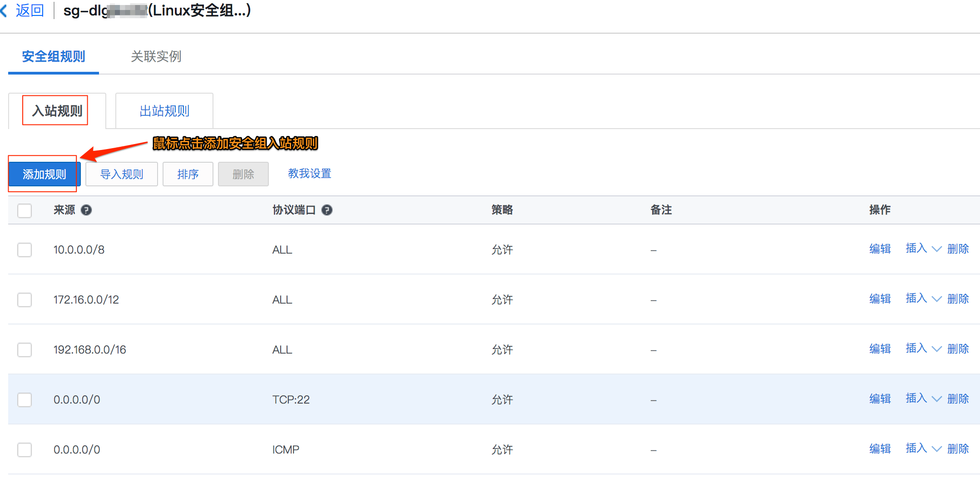
Task: Open the help icon next to 来源
Action: click(86, 210)
